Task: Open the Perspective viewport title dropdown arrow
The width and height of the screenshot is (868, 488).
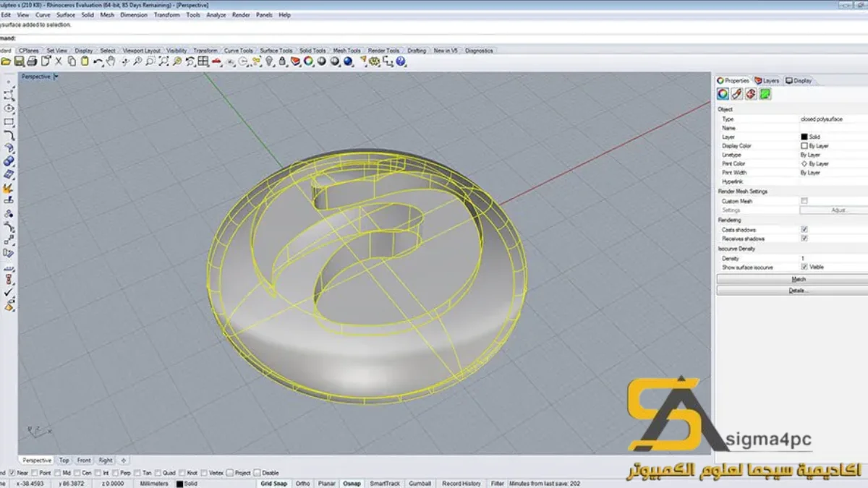Action: pyautogui.click(x=56, y=77)
